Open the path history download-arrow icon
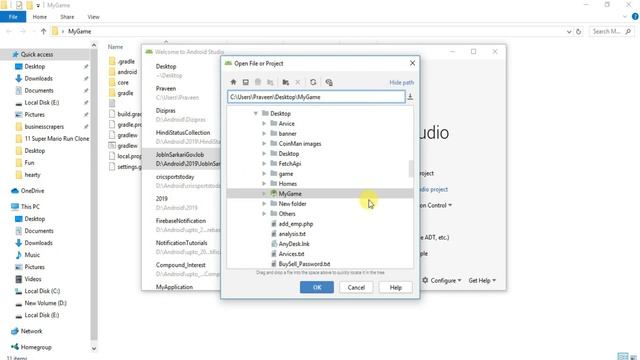Screen dimensions: 640x360 coord(410,97)
